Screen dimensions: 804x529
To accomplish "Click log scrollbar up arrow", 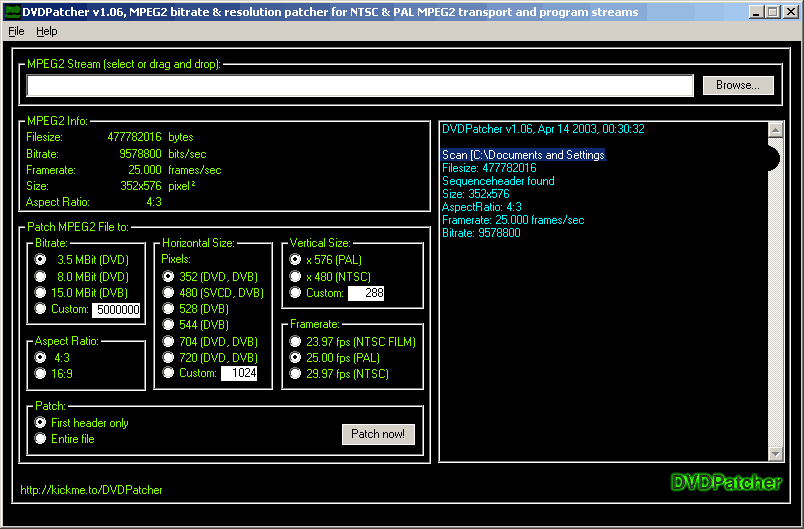I will (775, 130).
